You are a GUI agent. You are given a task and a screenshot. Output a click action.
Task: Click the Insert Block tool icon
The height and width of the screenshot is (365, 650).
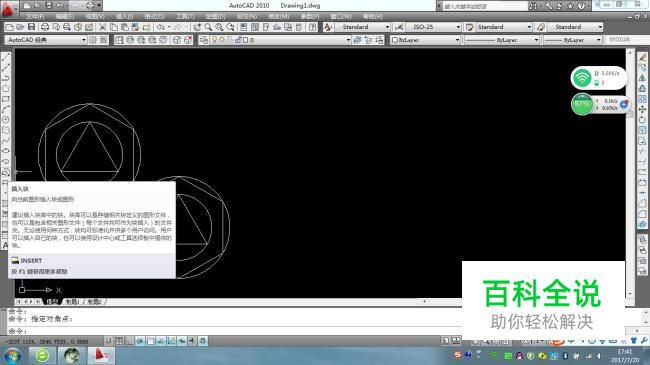(6, 172)
